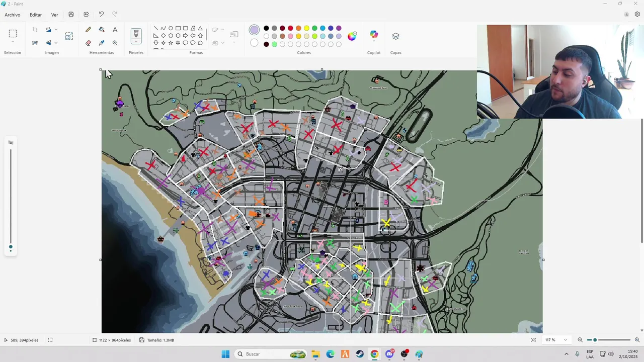Select the Color picker eyedropper tool

tap(102, 43)
